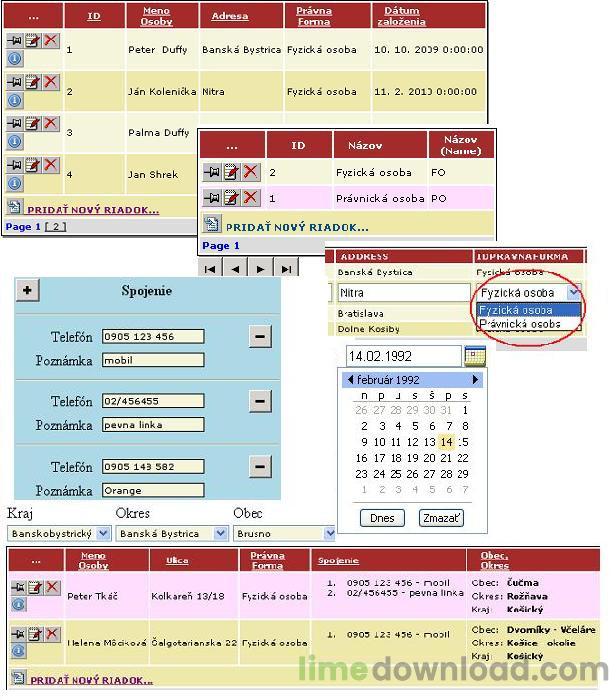Go to previous month in calendar

point(350,380)
